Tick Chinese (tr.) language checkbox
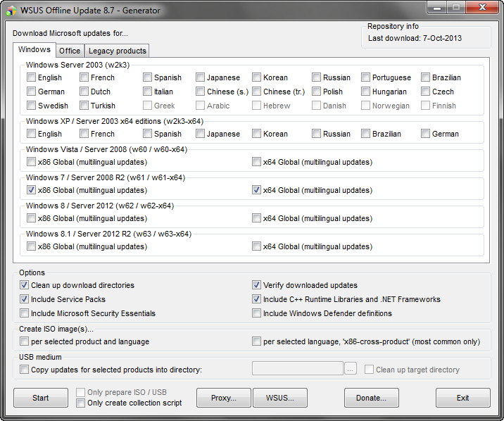Viewport: 504px width, 421px height. 256,92
